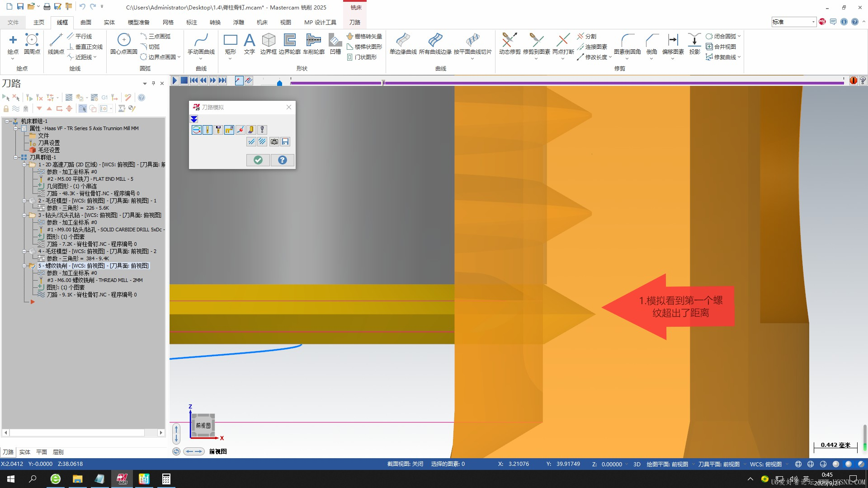Open the 标准 combo box dropdown
This screenshot has width=868, height=488.
pyautogui.click(x=813, y=22)
